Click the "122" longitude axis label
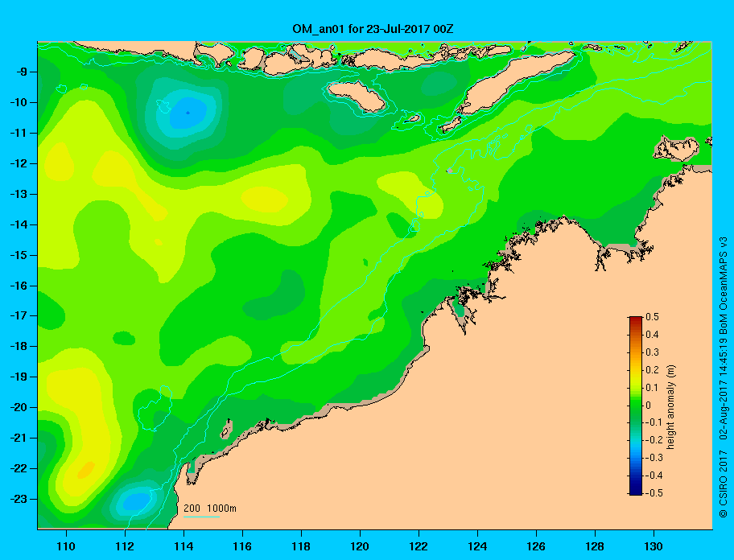The height and width of the screenshot is (560, 734). pyautogui.click(x=419, y=546)
